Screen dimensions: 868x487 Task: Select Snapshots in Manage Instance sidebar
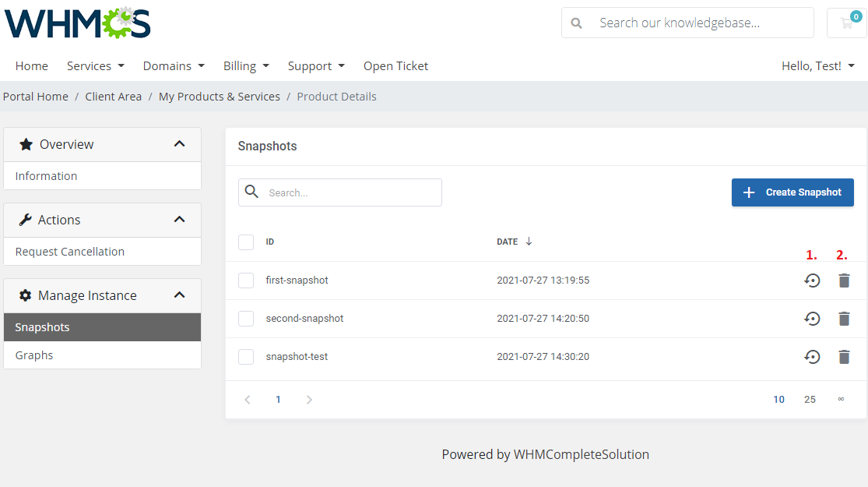click(103, 327)
